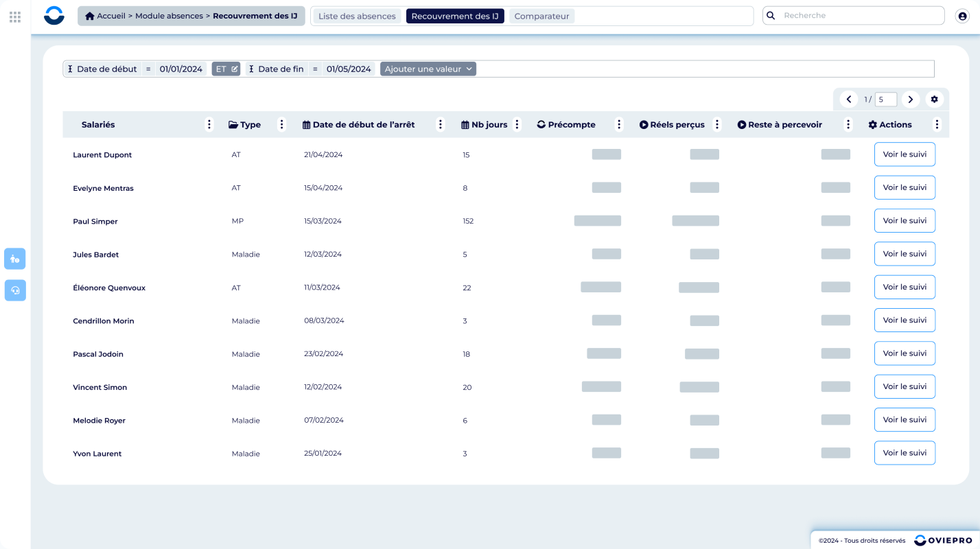View suivi for Laurent Dupont
This screenshot has height=549, width=980.
point(905,154)
